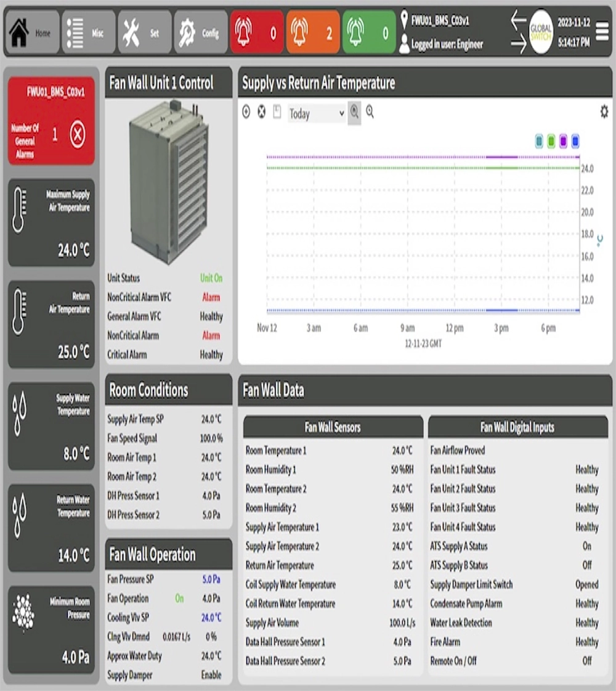Image resolution: width=616 pixels, height=691 pixels.
Task: Open the Return Water Temperature card
Action: [52, 528]
